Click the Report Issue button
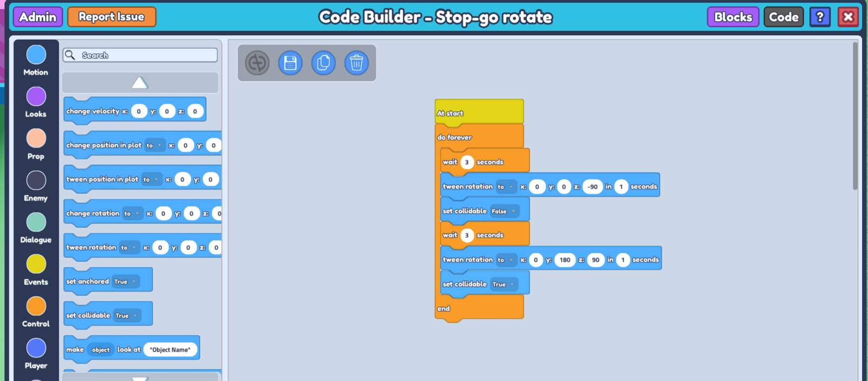This screenshot has width=868, height=381. [x=112, y=17]
